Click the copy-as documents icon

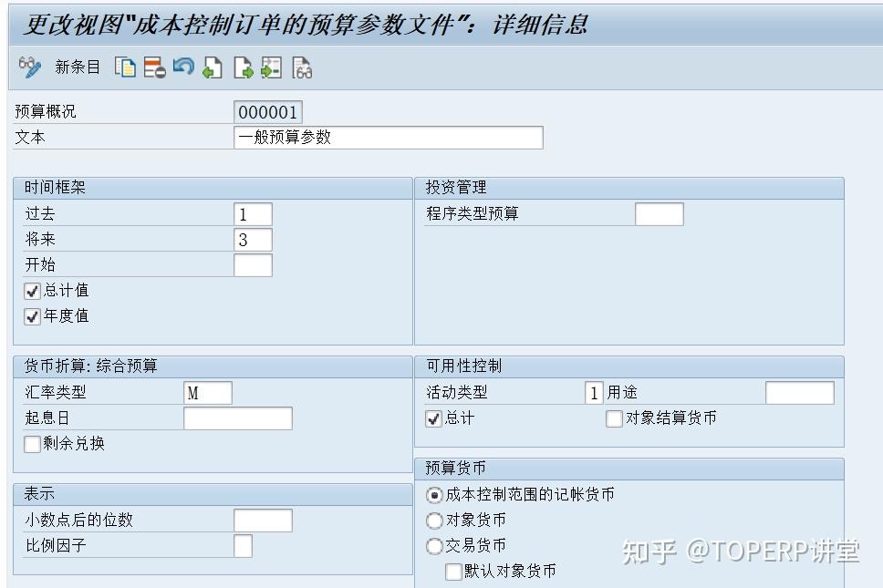pos(125,67)
